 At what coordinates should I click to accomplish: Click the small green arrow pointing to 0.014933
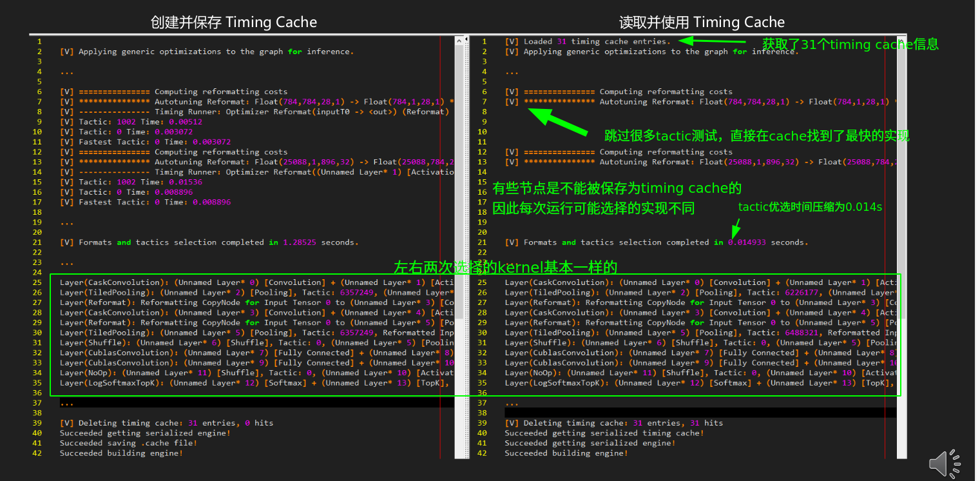(x=735, y=228)
